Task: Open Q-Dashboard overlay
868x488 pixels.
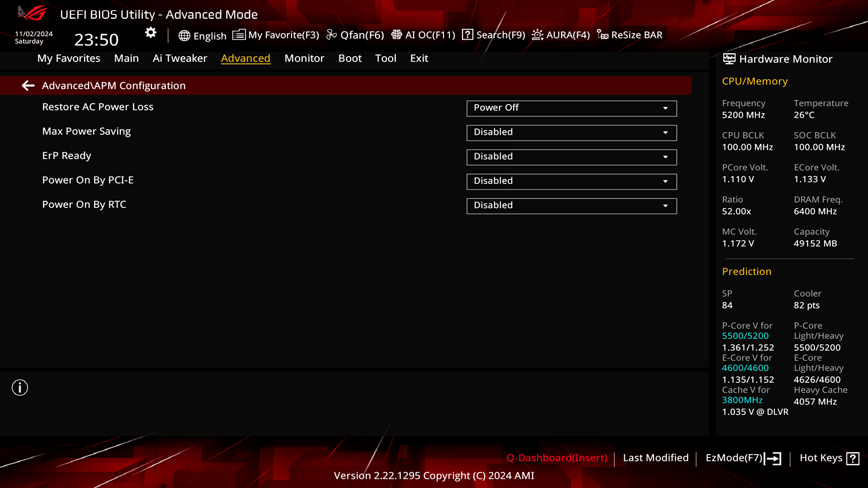Action: point(556,458)
